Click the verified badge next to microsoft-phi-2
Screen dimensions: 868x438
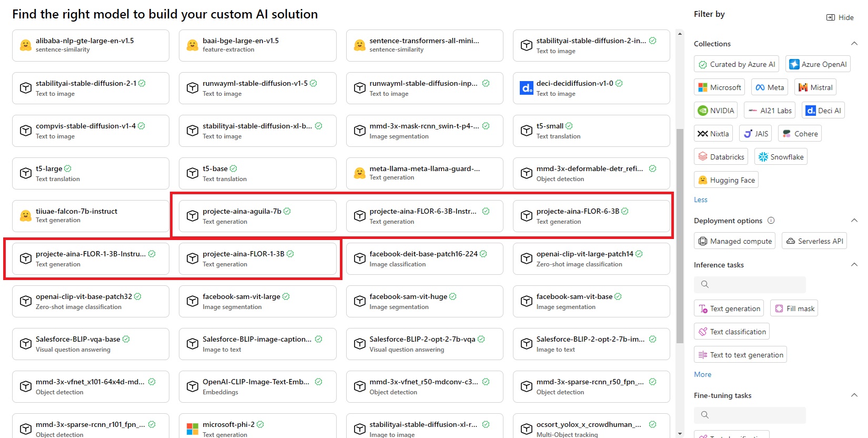[x=260, y=424]
